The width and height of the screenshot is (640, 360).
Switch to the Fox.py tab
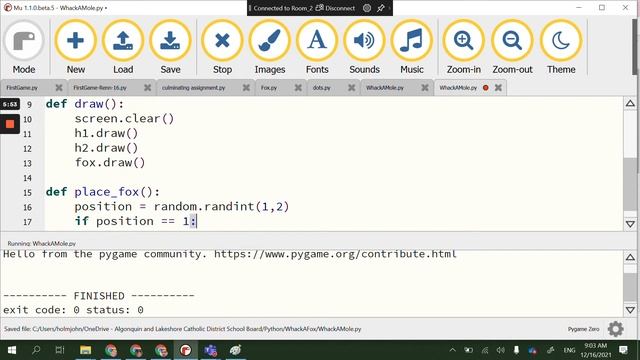pyautogui.click(x=269, y=88)
